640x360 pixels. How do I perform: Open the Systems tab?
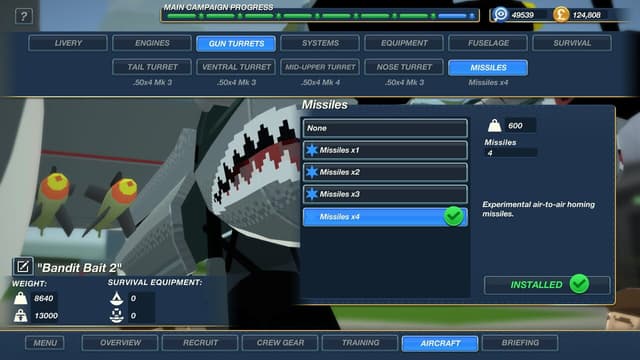pyautogui.click(x=320, y=43)
